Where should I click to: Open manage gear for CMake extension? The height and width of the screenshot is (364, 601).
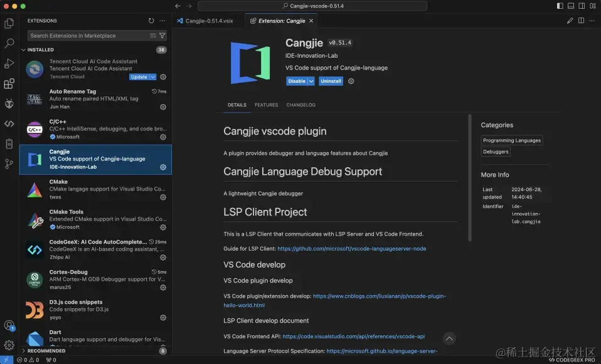[163, 197]
